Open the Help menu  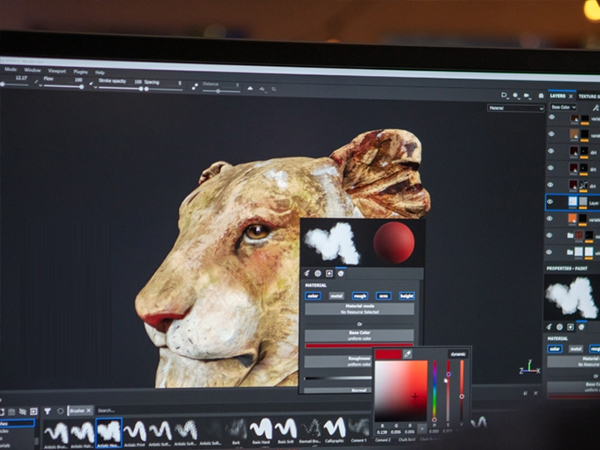[99, 73]
